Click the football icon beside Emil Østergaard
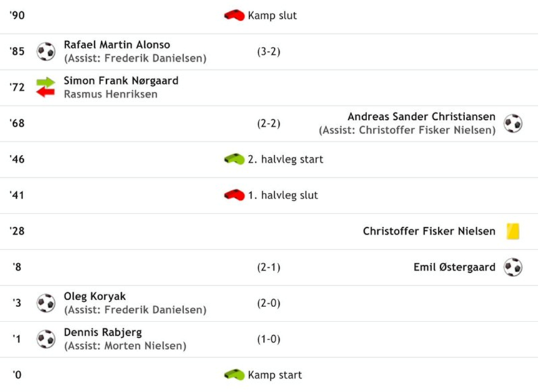The height and width of the screenshot is (392, 542). [513, 267]
